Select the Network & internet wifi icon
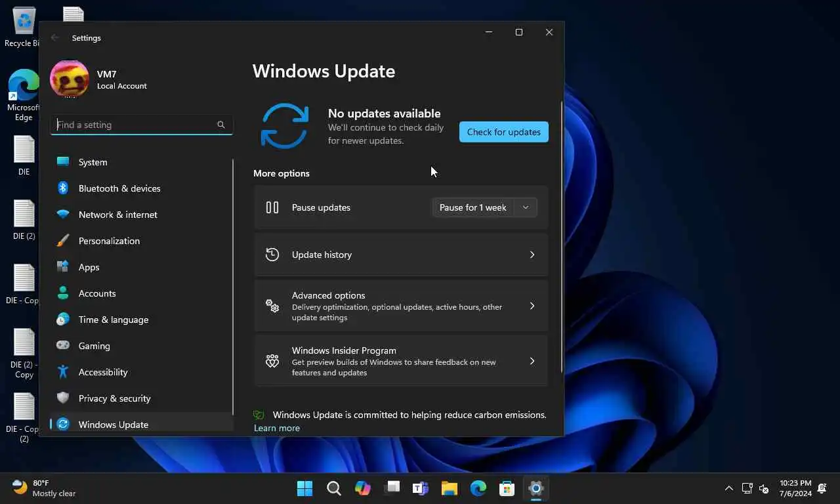The height and width of the screenshot is (504, 840). (x=63, y=215)
